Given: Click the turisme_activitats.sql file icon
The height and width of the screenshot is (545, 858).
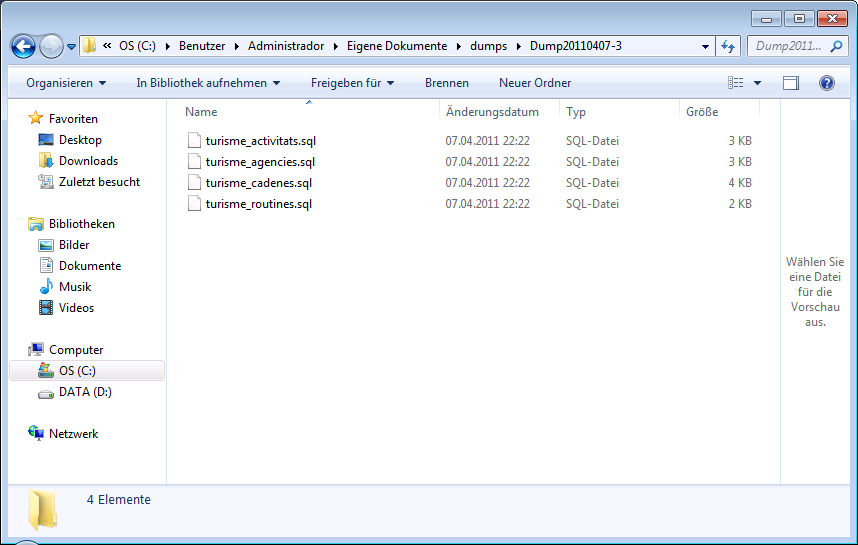Looking at the screenshot, I should pyautogui.click(x=195, y=141).
